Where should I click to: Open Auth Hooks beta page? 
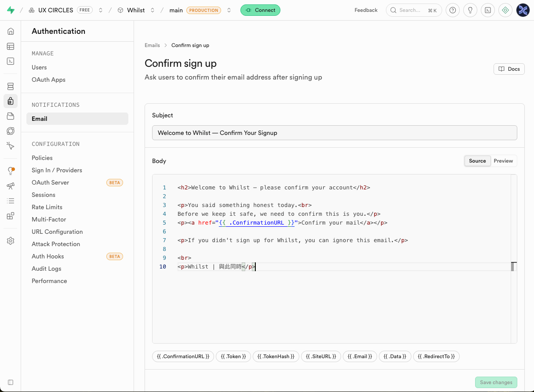pos(77,256)
